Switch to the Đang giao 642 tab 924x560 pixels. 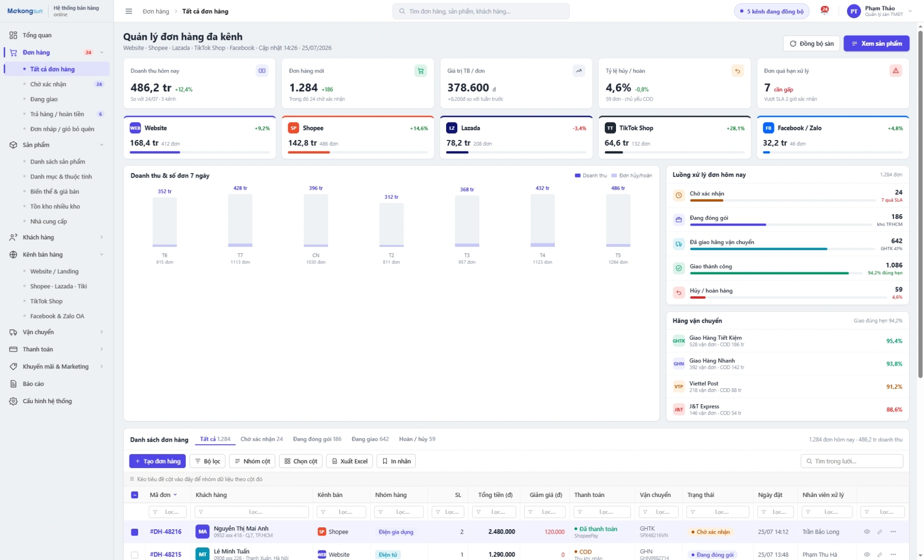(370, 439)
